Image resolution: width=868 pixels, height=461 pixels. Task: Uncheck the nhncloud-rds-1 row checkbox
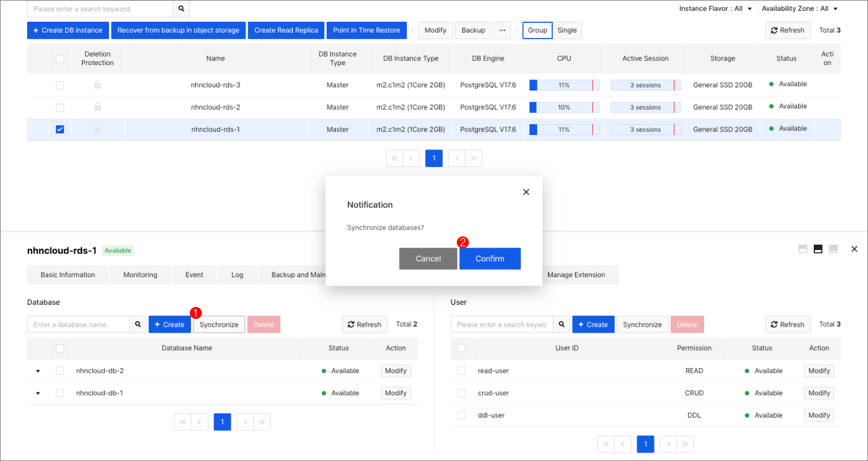60,129
